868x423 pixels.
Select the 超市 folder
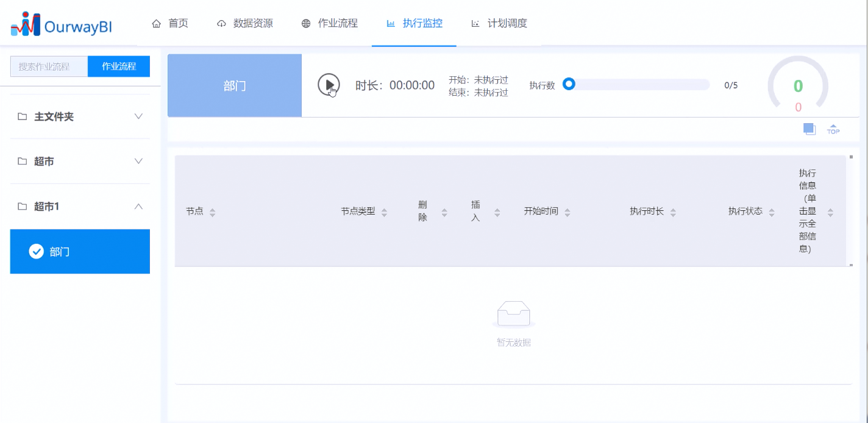pos(80,162)
